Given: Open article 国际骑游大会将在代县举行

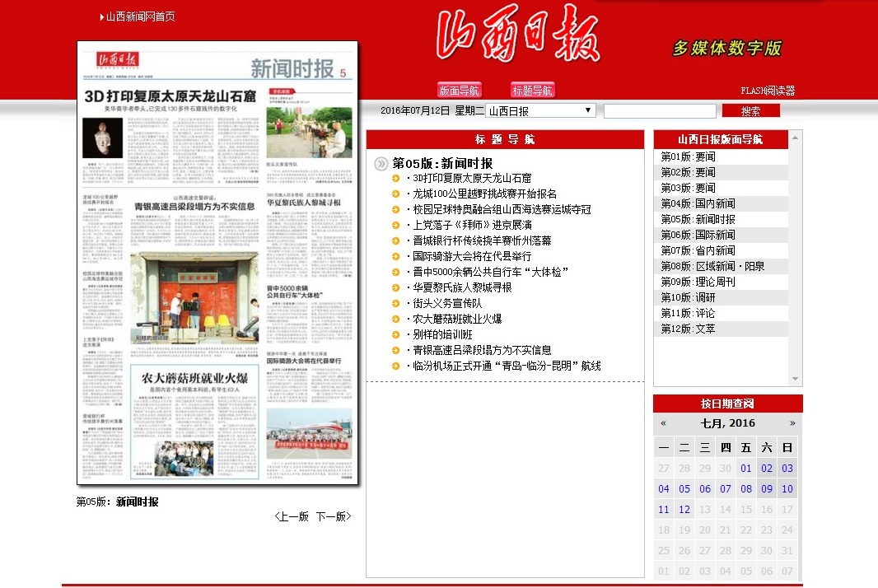Looking at the screenshot, I should 472,256.
